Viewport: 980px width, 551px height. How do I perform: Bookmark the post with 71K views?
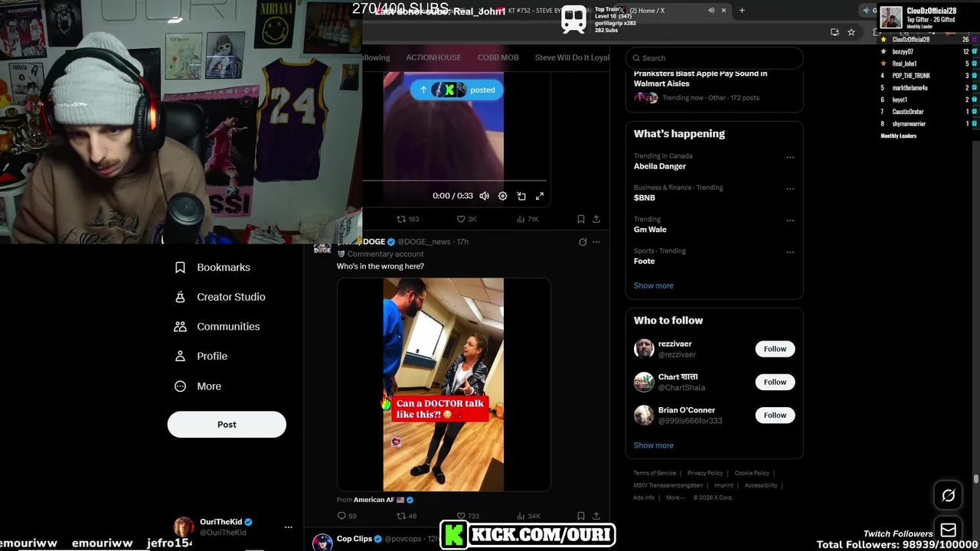pyautogui.click(x=581, y=219)
